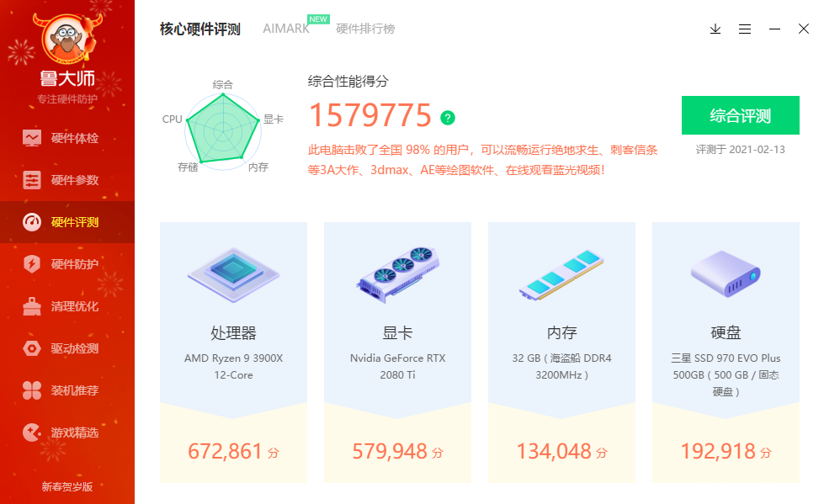Click the 内存 label on radar chart
Screen dimensions: 824x504
pyautogui.click(x=258, y=167)
